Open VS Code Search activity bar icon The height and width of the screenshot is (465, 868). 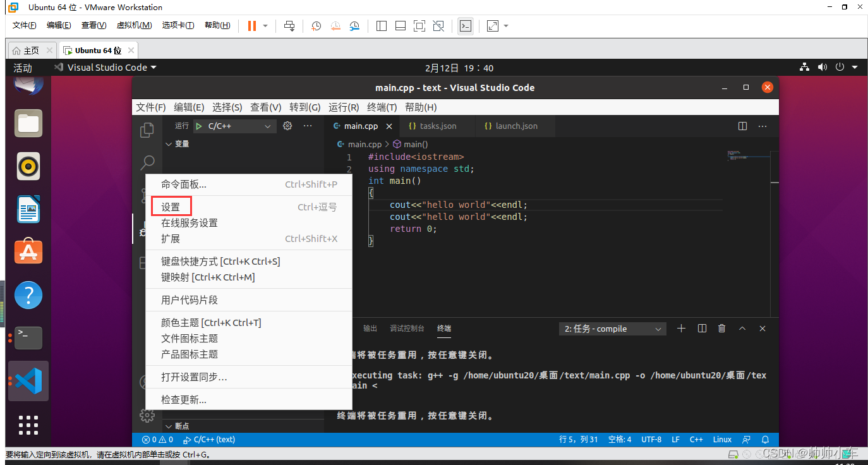pos(147,163)
